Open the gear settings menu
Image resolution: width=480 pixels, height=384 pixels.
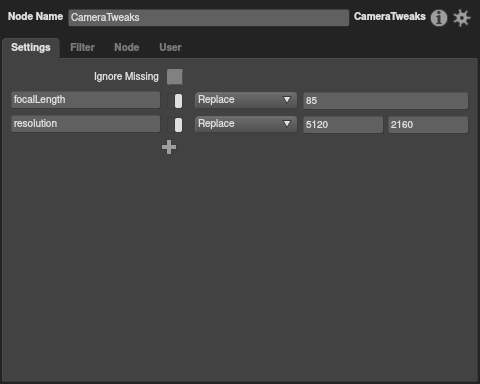pyautogui.click(x=462, y=18)
